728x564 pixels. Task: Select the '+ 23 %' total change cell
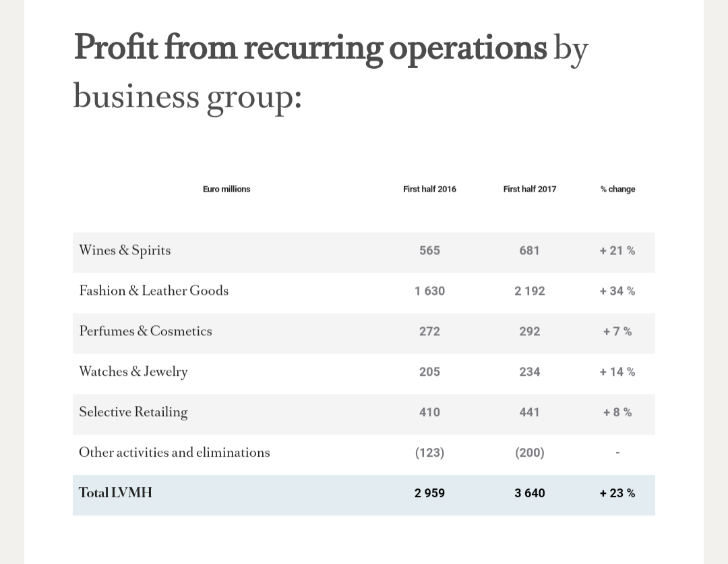click(x=617, y=493)
